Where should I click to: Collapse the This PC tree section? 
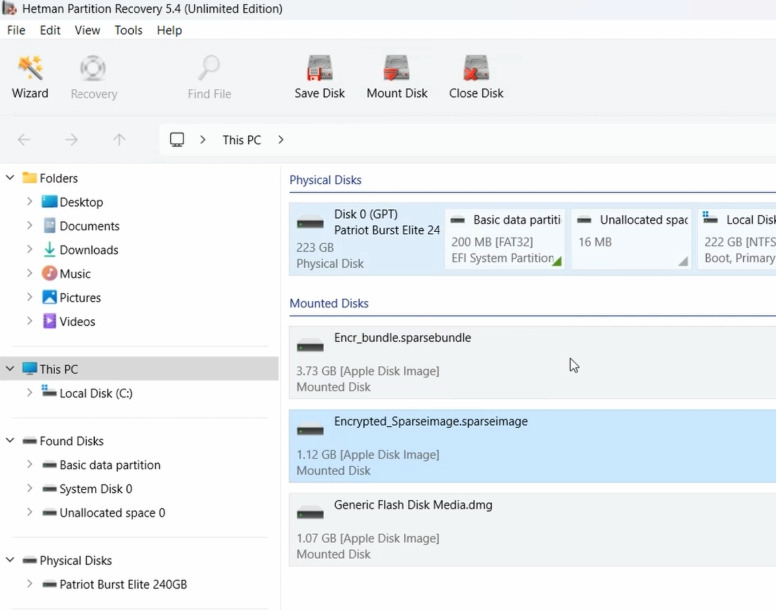coord(10,369)
